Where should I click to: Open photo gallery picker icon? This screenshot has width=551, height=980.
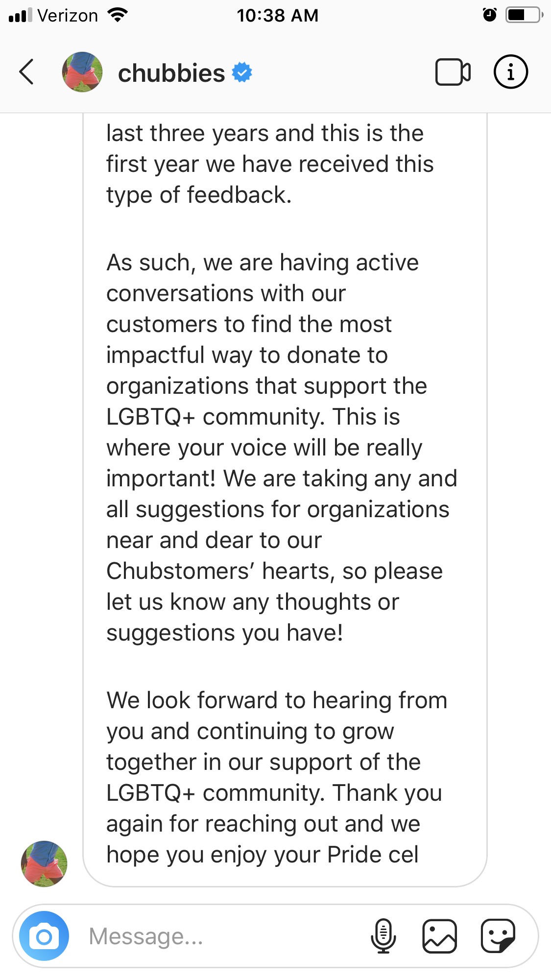coord(439,936)
